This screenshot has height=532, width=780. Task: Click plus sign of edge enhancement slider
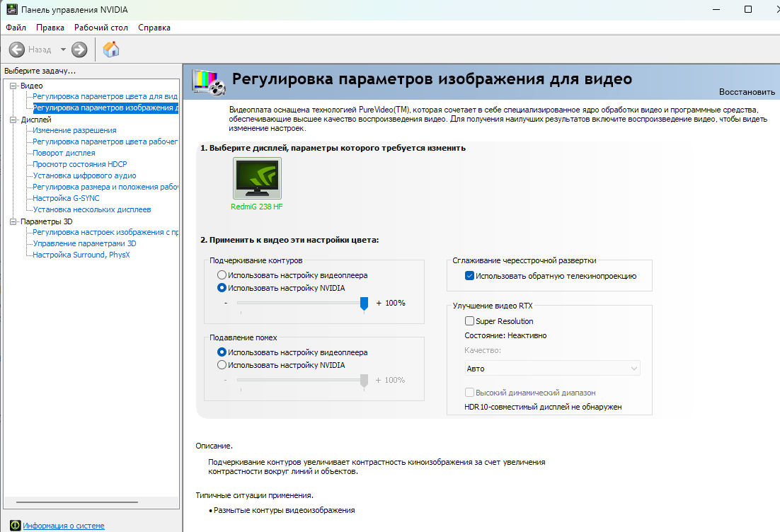click(x=379, y=303)
